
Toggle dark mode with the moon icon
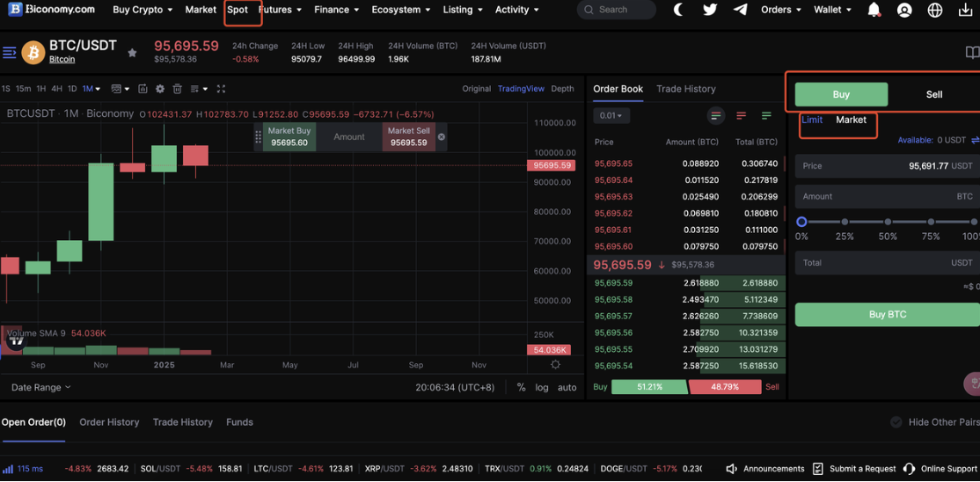[679, 10]
